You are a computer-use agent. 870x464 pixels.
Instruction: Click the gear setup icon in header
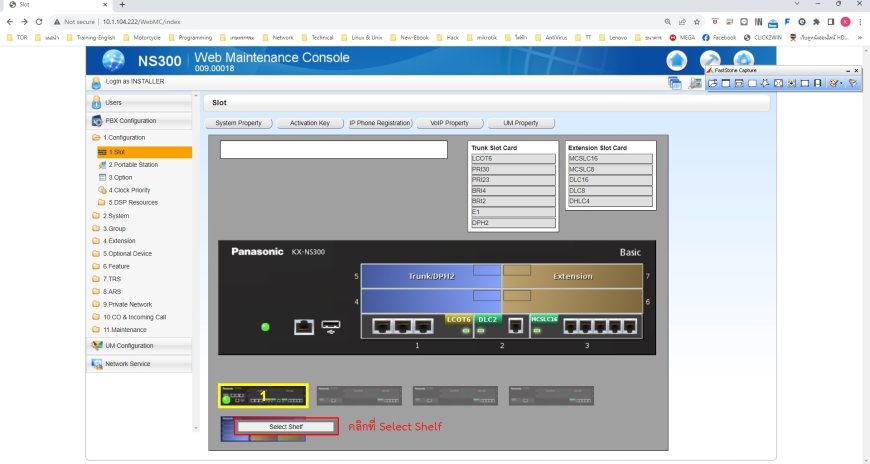[743, 60]
